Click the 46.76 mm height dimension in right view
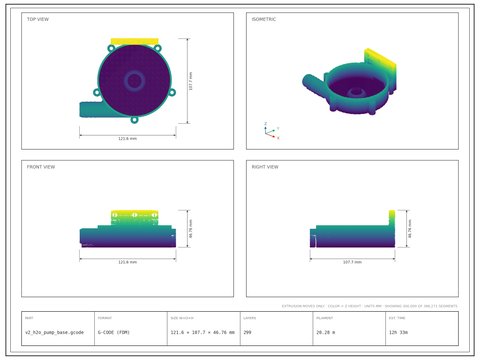The image size is (480, 360). 410,229
